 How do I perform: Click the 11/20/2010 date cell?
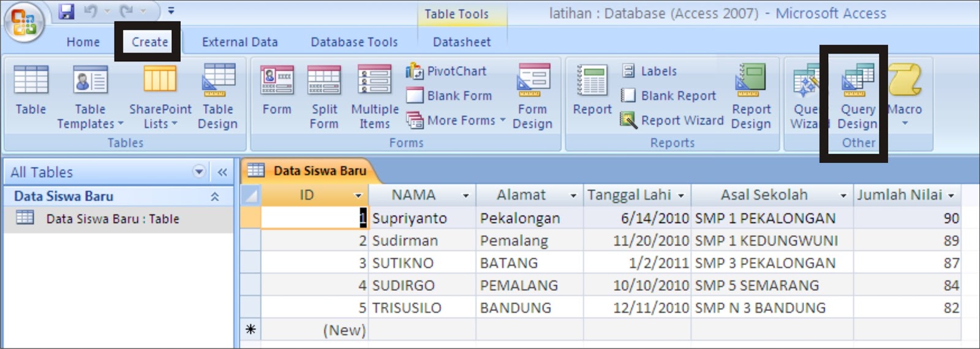pyautogui.click(x=637, y=241)
